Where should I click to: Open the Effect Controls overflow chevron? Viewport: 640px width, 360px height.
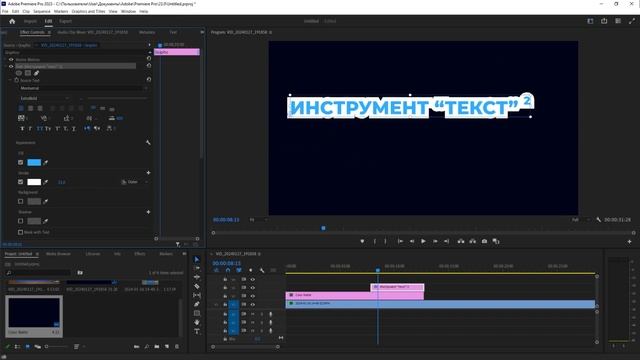coord(202,32)
